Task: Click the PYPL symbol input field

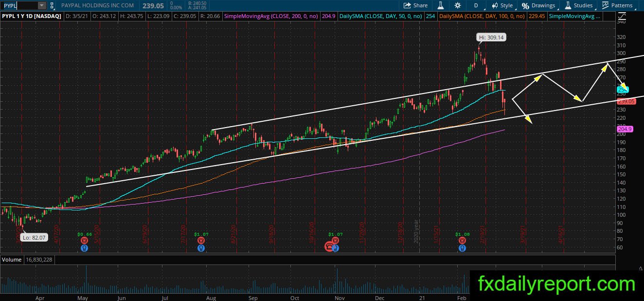Action: (19, 5)
